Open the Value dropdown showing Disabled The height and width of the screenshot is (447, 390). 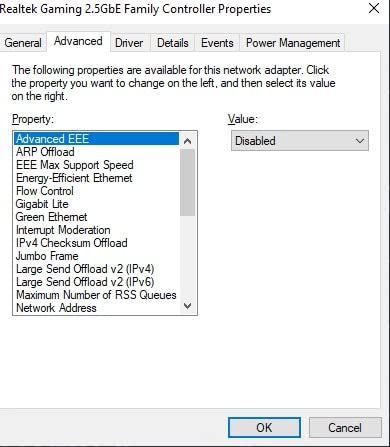click(x=300, y=141)
